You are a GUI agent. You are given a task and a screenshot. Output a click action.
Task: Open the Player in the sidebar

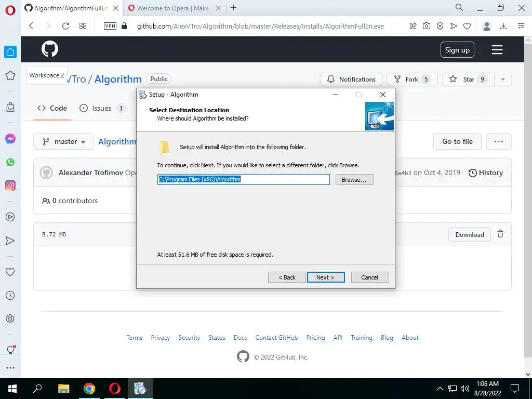tap(10, 217)
